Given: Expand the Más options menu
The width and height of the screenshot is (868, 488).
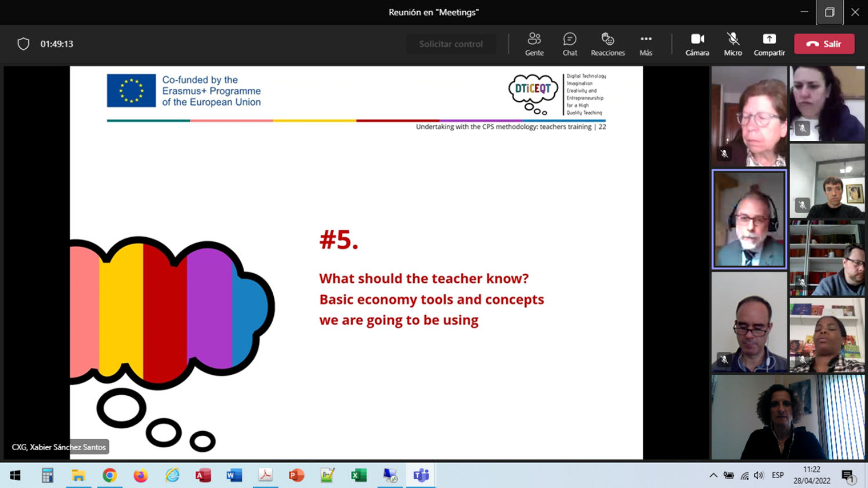Looking at the screenshot, I should (x=645, y=44).
